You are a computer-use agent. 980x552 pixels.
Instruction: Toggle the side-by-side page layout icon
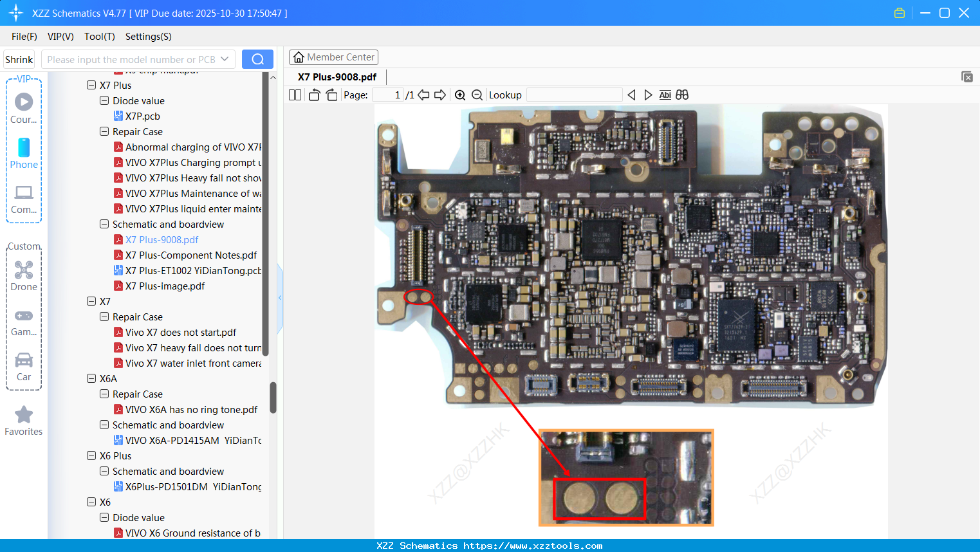295,95
